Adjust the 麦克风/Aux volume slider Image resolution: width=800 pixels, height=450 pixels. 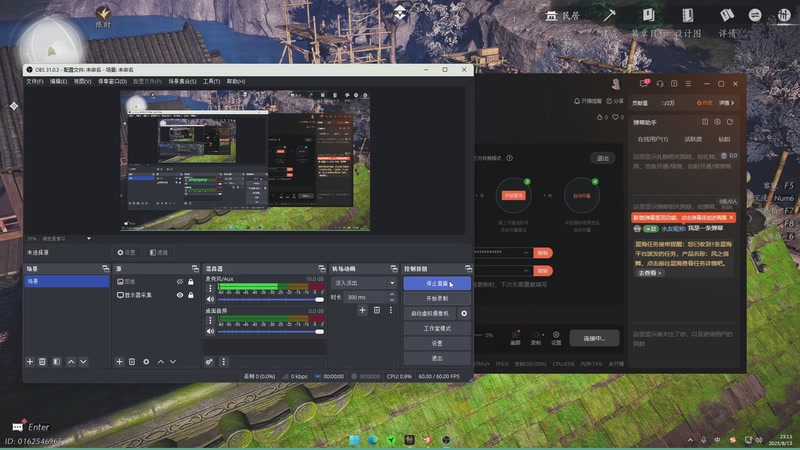tap(270, 299)
